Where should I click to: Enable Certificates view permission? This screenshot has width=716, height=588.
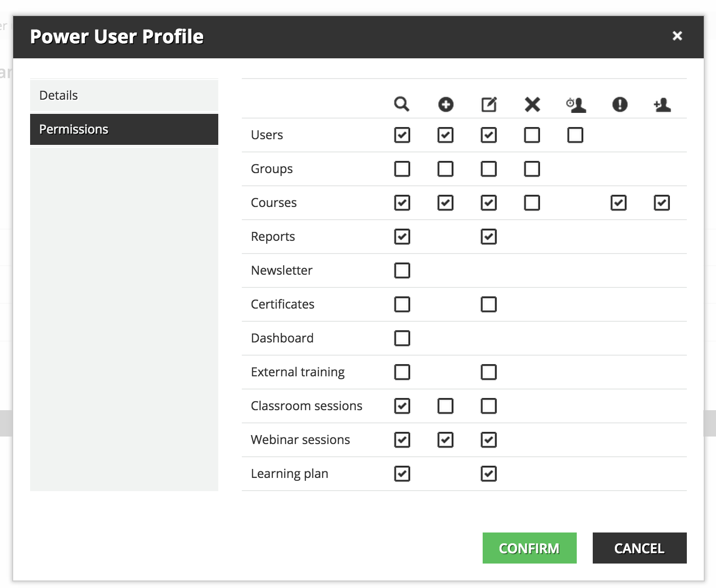click(402, 304)
